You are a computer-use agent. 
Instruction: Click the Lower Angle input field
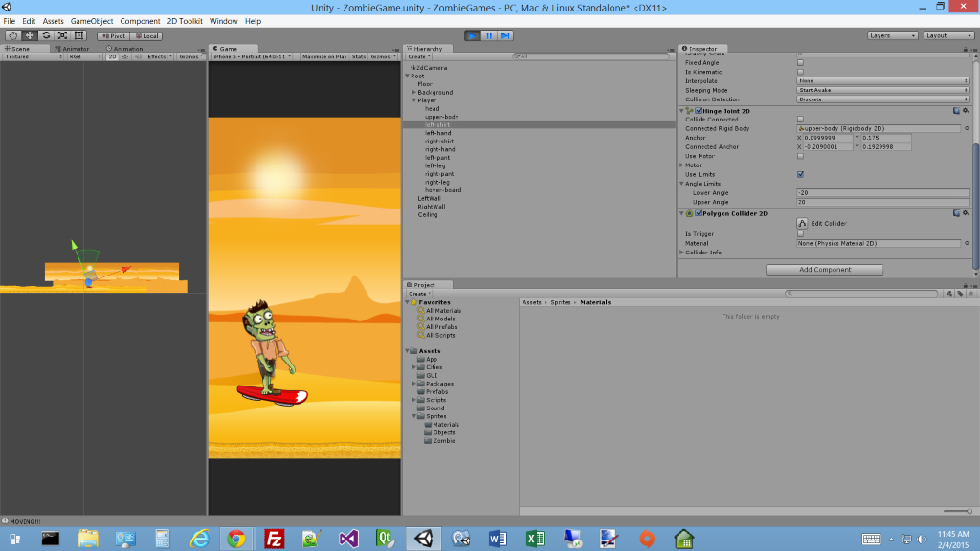tap(883, 193)
